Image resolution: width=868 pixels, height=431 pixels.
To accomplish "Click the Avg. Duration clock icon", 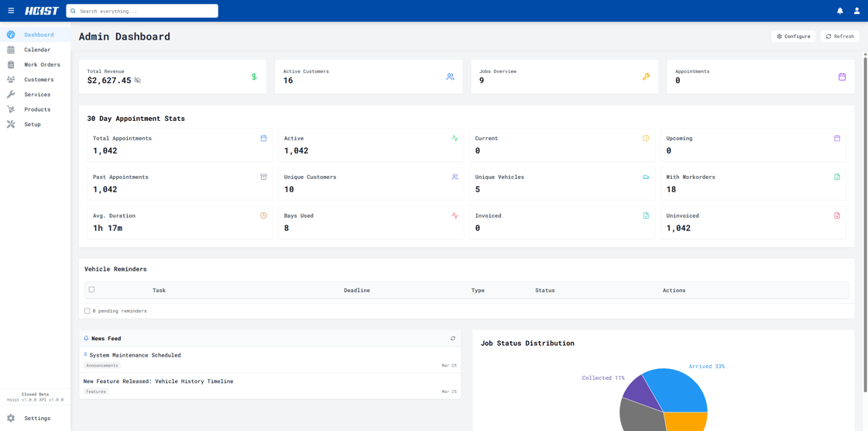I will pyautogui.click(x=263, y=215).
